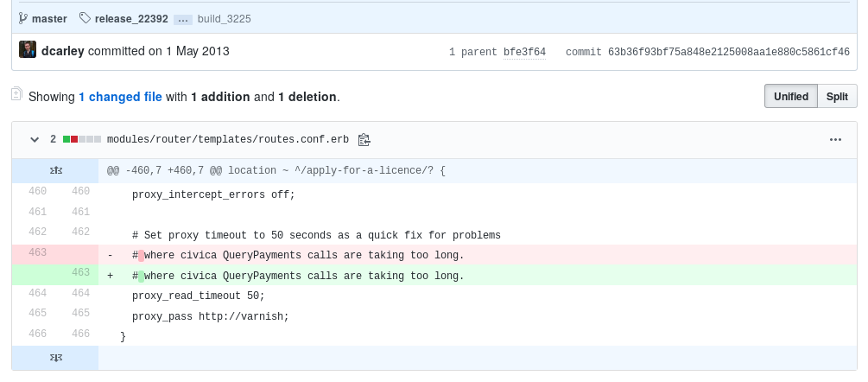Viewport: 868px width, 382px height.
Task: Click line number 466 in right column
Action: [x=80, y=334]
